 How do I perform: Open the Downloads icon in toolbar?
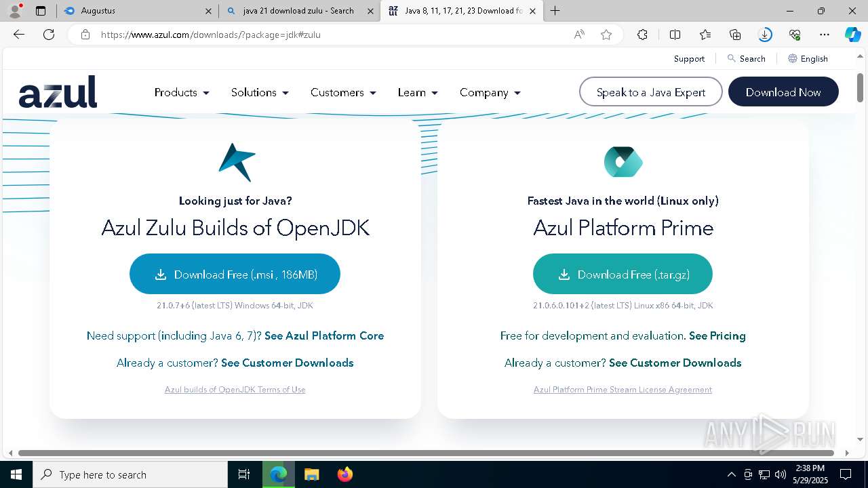[765, 35]
